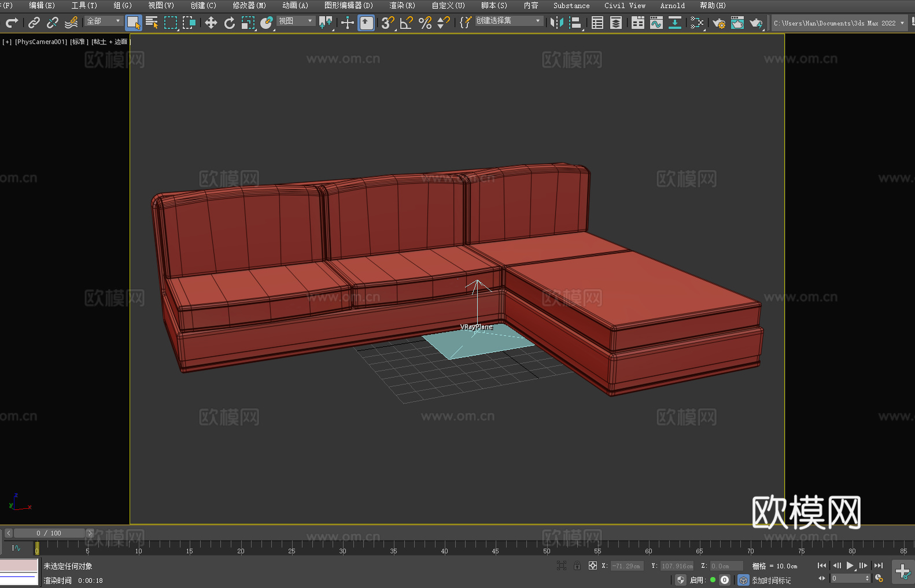915x588 pixels.
Task: Click the Unlink Selection icon
Action: [53, 23]
